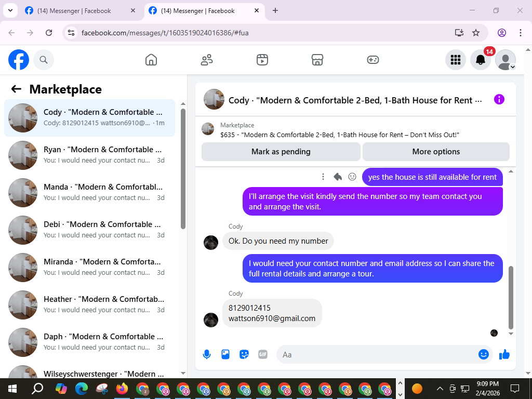Image resolution: width=532 pixels, height=399 pixels.
Task: Click Cody's conversation header name
Action: [355, 100]
